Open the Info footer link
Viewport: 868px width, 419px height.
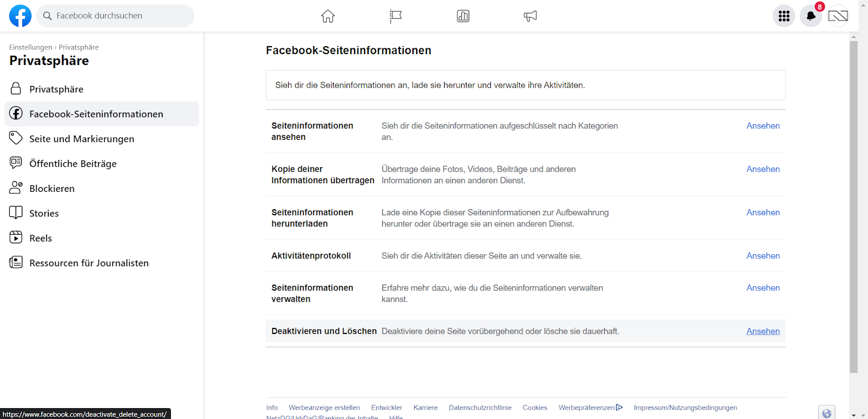[272, 408]
